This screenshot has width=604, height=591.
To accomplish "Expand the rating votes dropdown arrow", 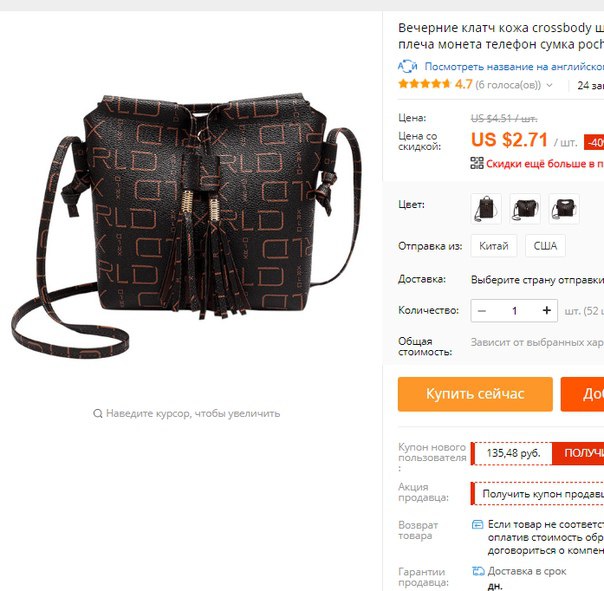I will point(549,85).
